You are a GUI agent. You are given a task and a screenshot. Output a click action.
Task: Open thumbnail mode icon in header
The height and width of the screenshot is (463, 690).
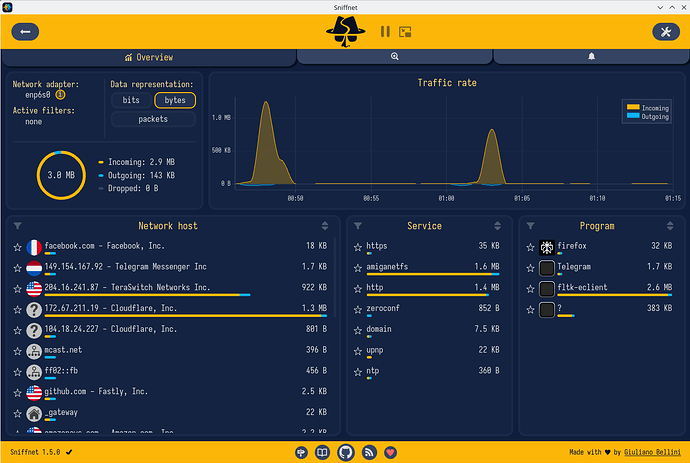(405, 32)
